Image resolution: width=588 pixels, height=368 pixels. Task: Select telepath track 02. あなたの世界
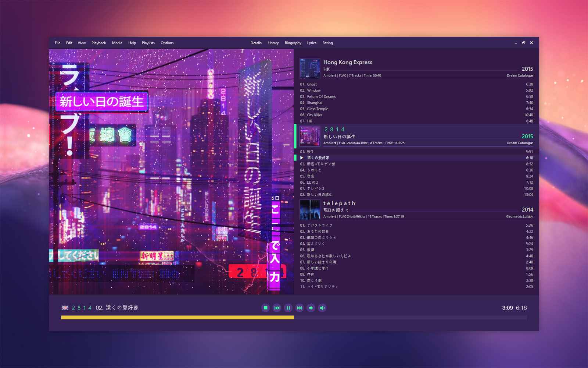coord(416,231)
